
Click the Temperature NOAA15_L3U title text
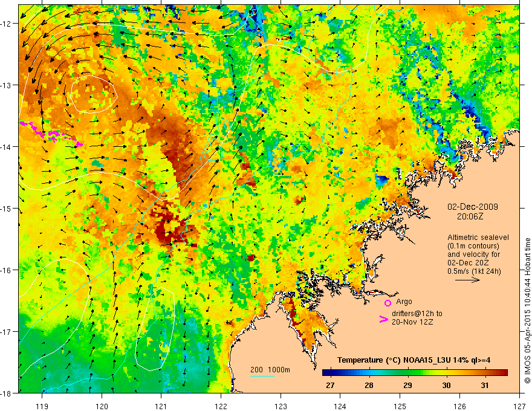pyautogui.click(x=414, y=360)
